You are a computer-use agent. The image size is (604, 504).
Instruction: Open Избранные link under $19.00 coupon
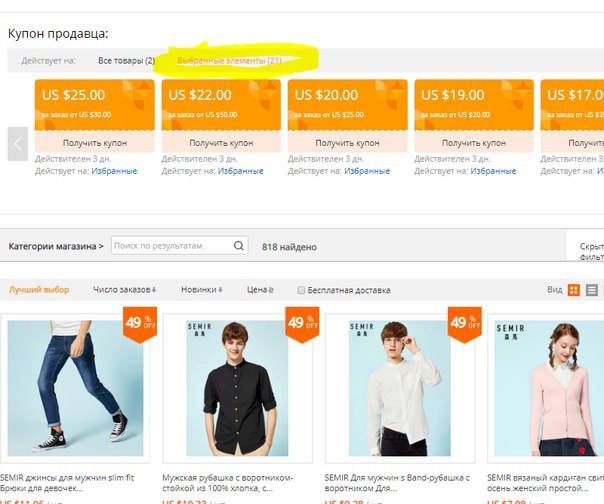493,171
